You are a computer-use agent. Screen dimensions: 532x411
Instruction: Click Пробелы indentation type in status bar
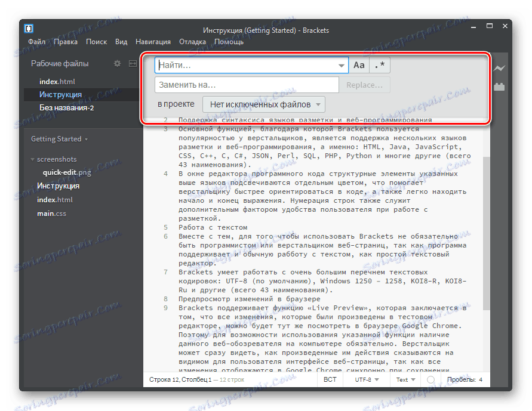point(461,380)
